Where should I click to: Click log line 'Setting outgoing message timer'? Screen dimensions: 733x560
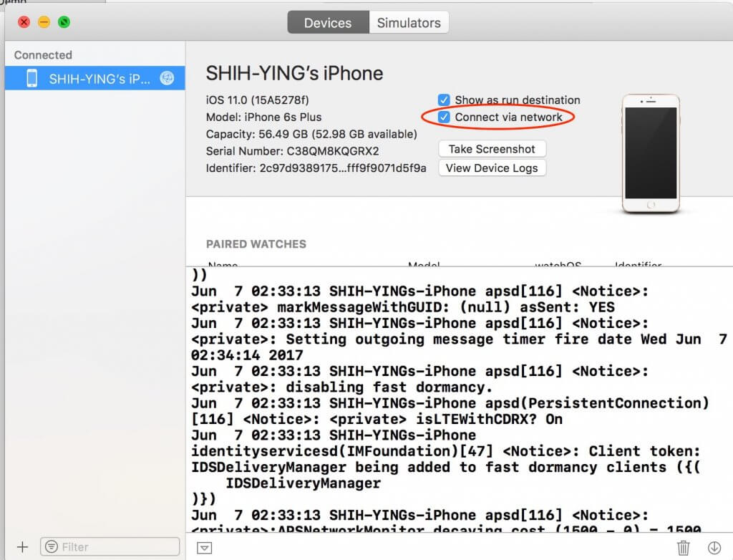[459, 339]
